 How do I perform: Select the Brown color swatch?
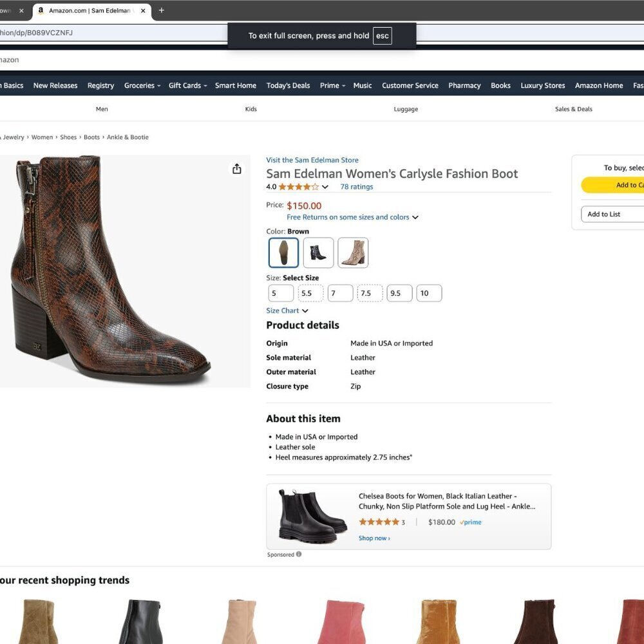283,252
